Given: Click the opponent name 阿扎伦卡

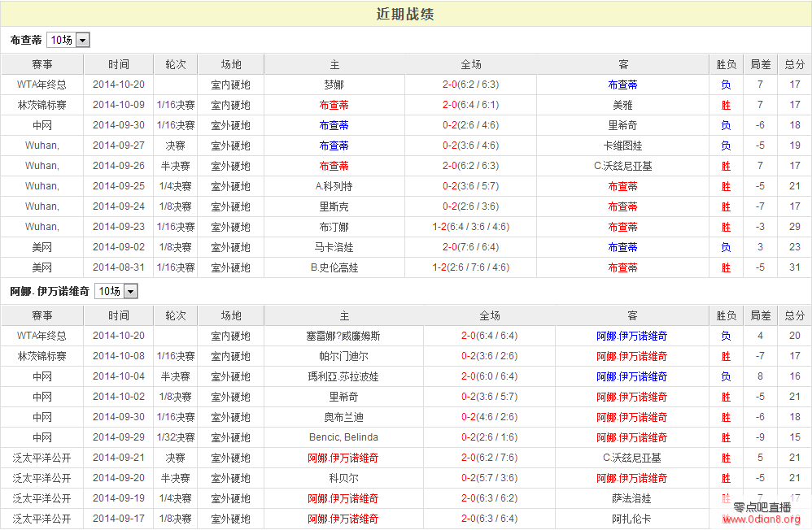Looking at the screenshot, I should point(632,519).
